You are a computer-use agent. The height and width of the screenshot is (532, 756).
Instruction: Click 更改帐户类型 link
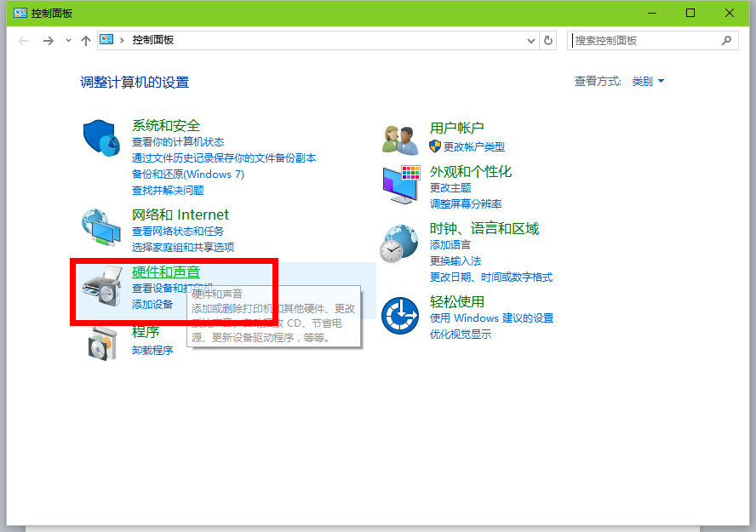click(474, 146)
